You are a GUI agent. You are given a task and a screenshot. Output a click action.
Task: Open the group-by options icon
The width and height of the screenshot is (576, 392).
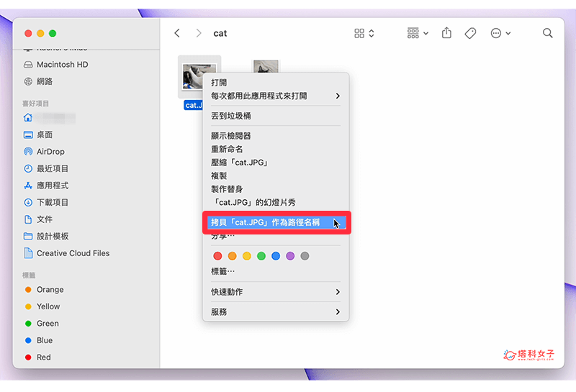pos(413,33)
